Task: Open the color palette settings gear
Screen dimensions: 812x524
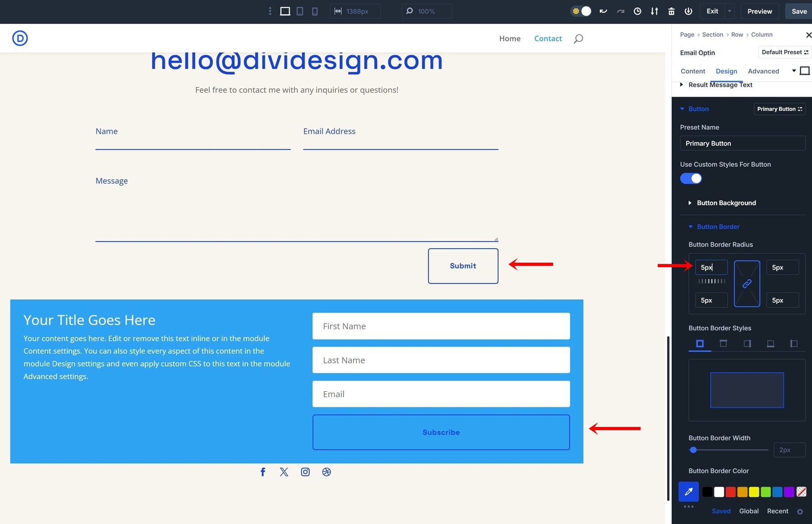Action: click(800, 511)
